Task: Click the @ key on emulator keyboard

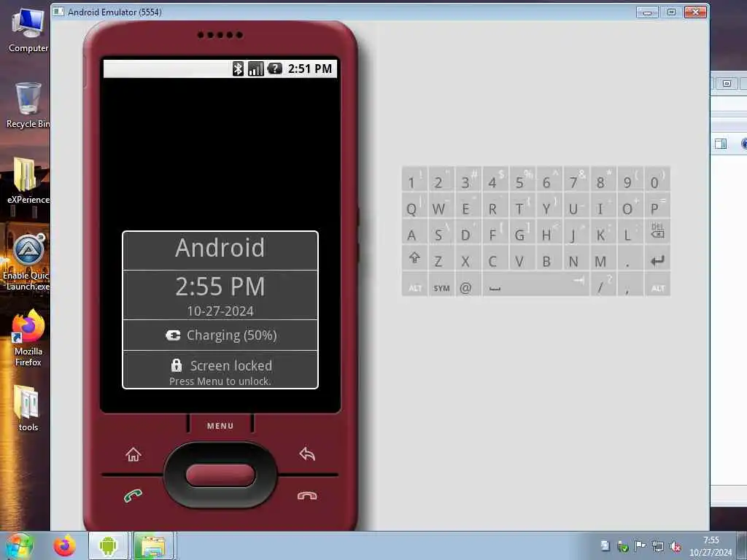Action: tap(469, 285)
